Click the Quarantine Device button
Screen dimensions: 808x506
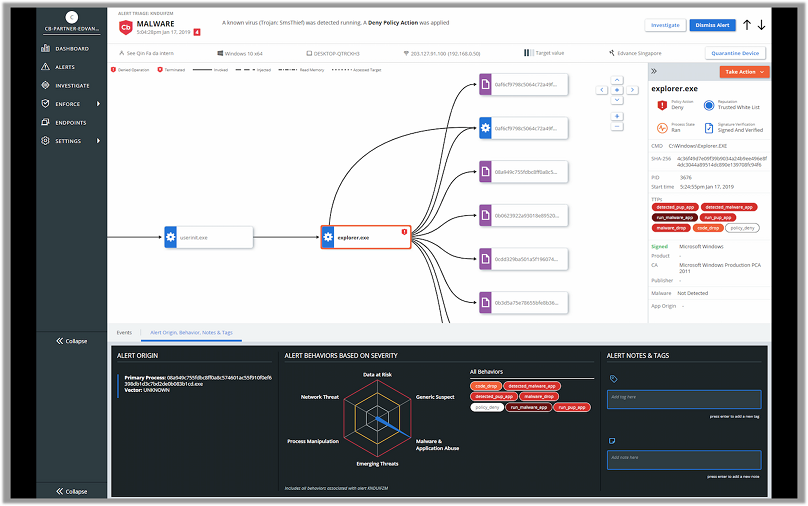[736, 52]
